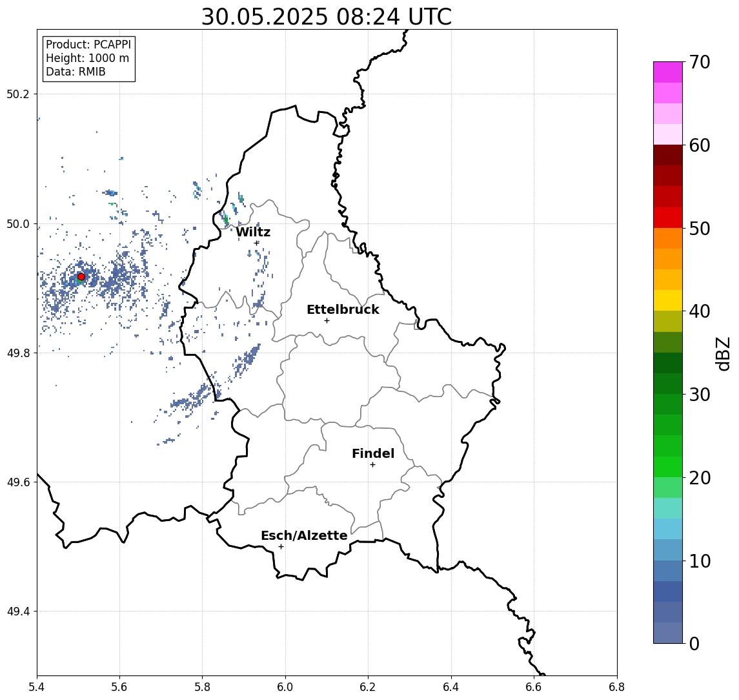The image size is (739, 700).
Task: Click the longitude tick label 6.6
Action: click(534, 687)
